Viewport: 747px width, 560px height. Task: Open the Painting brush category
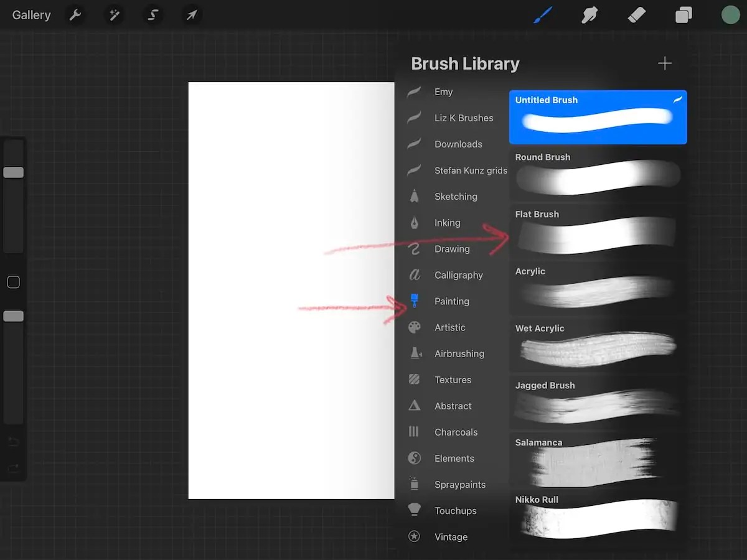coord(451,301)
